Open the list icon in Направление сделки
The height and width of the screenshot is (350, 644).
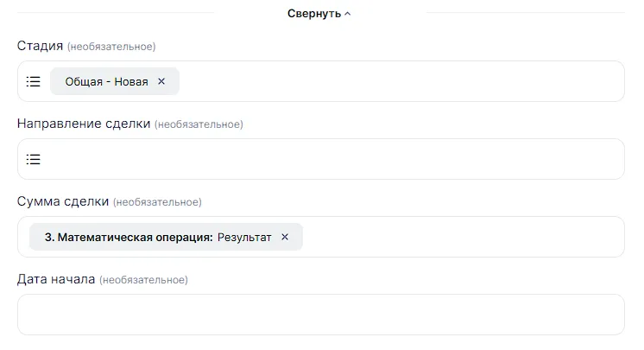click(33, 159)
